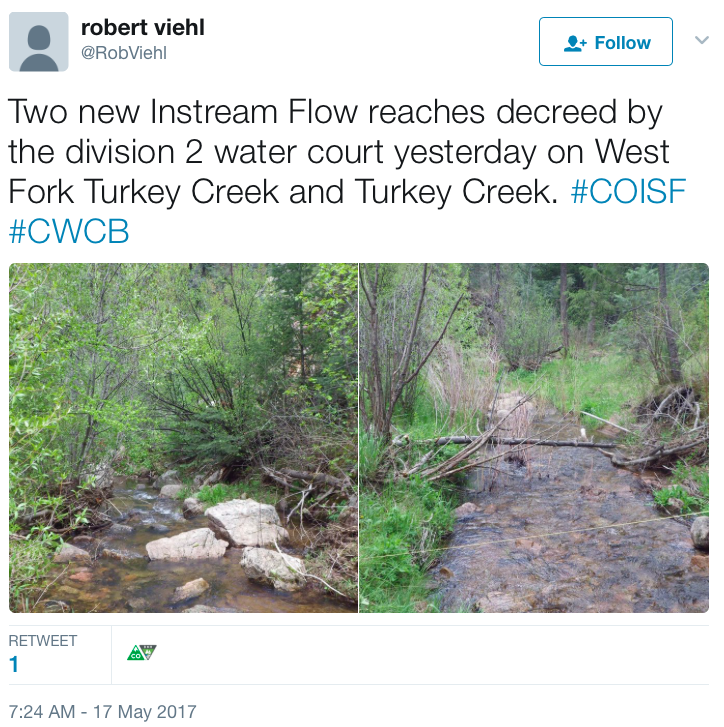
Task: View the left creek photo with boulders
Action: tap(184, 438)
